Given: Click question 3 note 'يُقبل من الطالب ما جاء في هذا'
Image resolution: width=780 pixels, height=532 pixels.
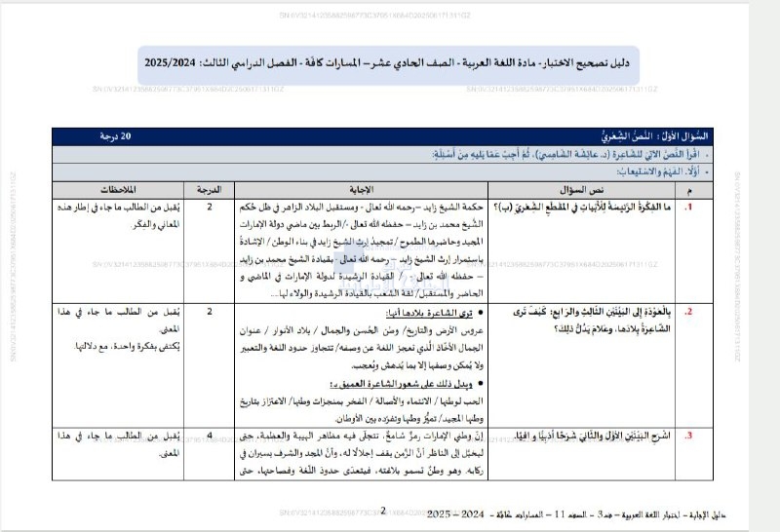Looking at the screenshot, I should [x=118, y=437].
